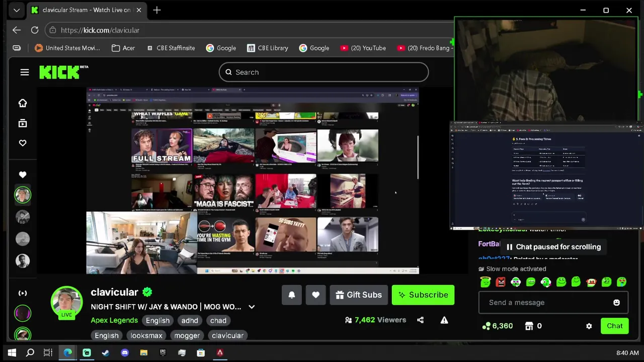Open the Windows Start menu
This screenshot has width=644, height=362.
tap(12, 352)
